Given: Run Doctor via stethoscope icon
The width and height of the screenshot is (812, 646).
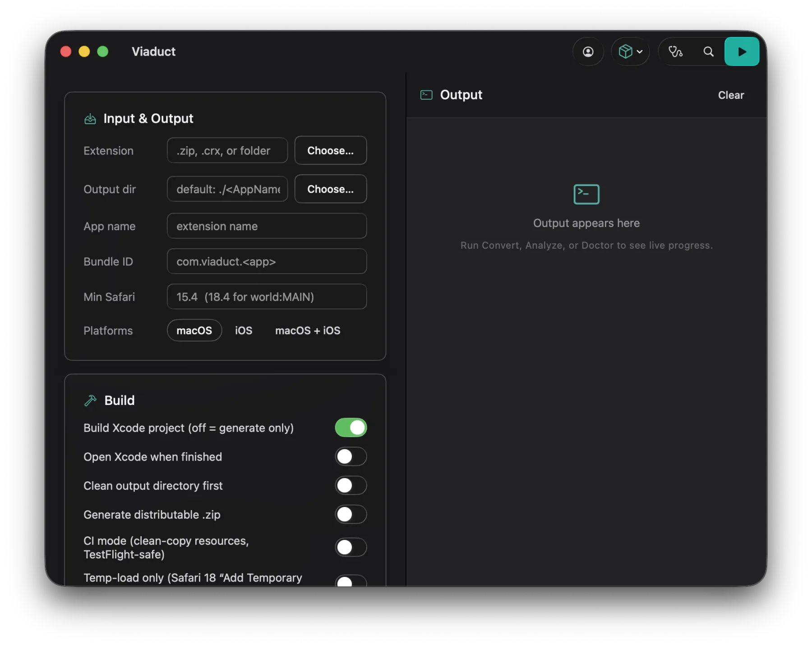Looking at the screenshot, I should tap(675, 51).
